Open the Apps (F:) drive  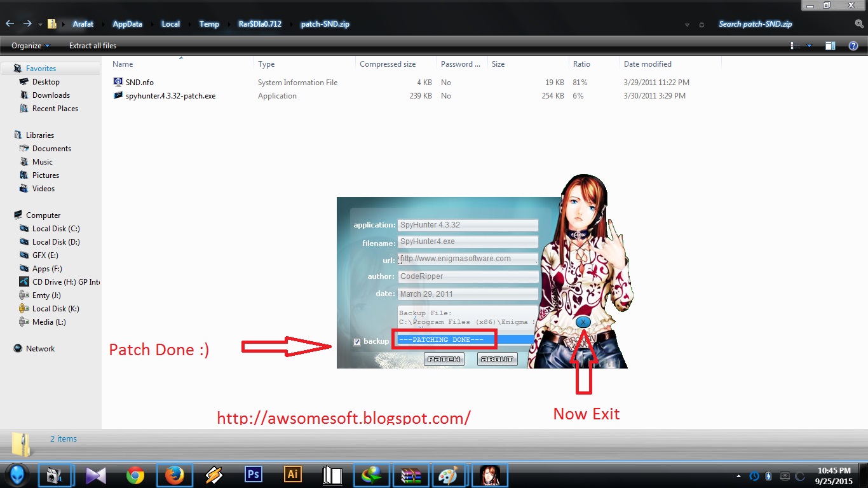coord(47,269)
